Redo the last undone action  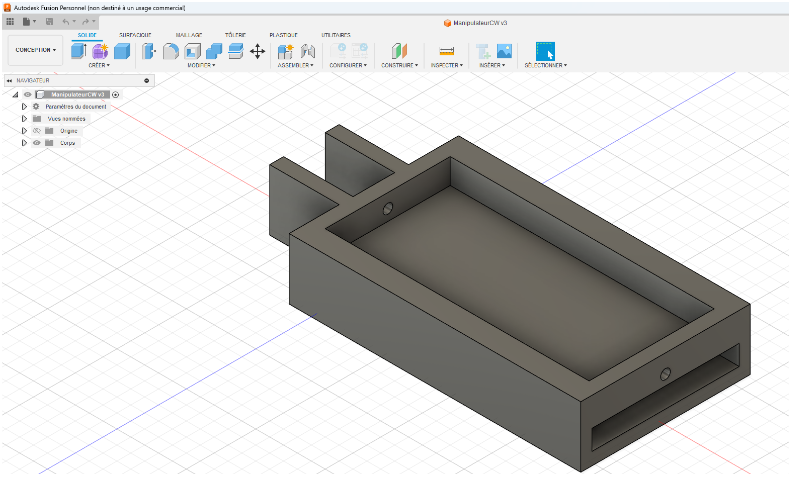(x=85, y=22)
